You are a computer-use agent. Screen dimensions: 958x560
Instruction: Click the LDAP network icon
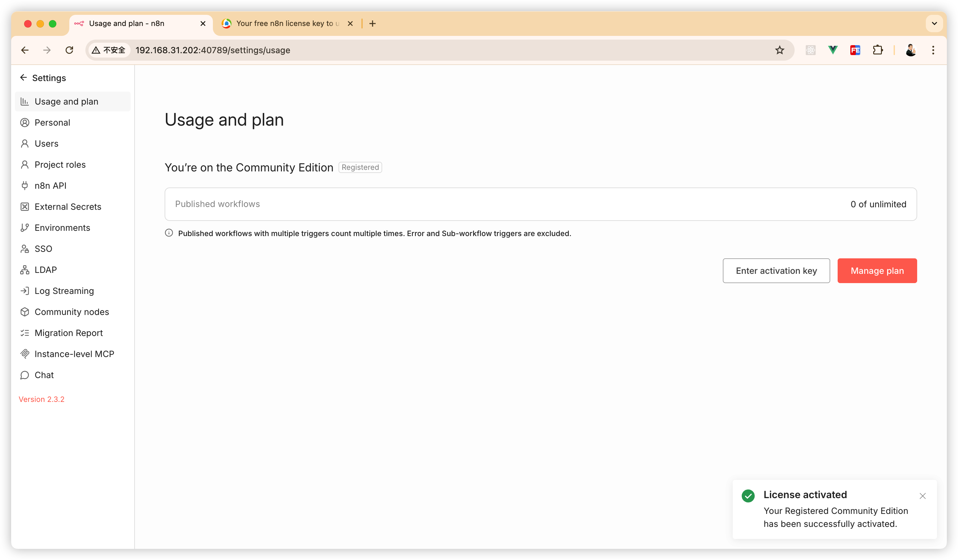click(x=25, y=270)
